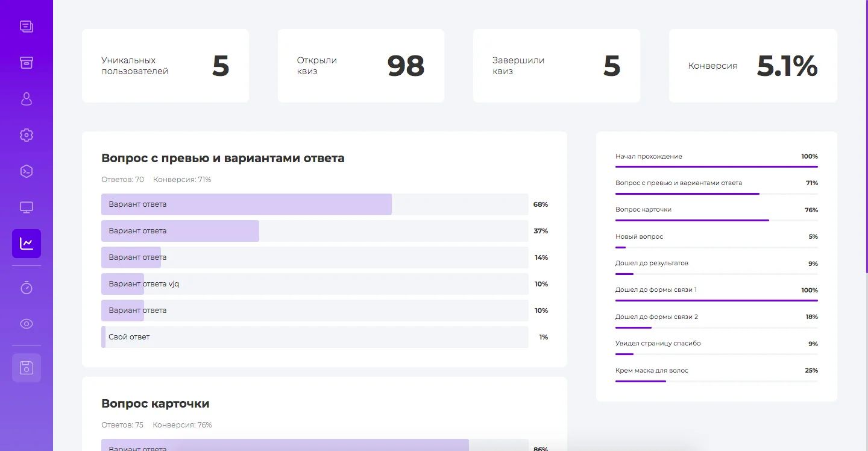
Task: Click 'Вопрос с превью и вариантами ответа' heading
Action: (223, 159)
